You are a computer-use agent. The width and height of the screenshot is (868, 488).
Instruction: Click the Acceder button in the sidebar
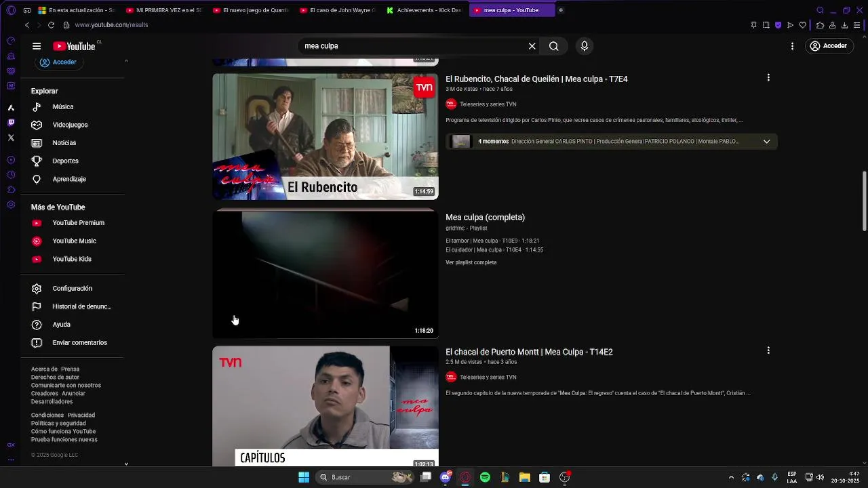58,62
